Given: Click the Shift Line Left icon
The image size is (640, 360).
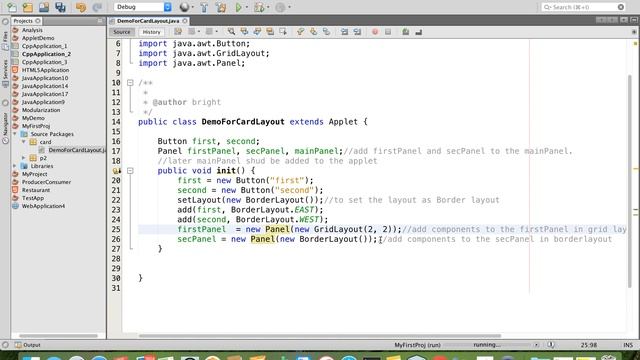Looking at the screenshot, I should point(344,31).
